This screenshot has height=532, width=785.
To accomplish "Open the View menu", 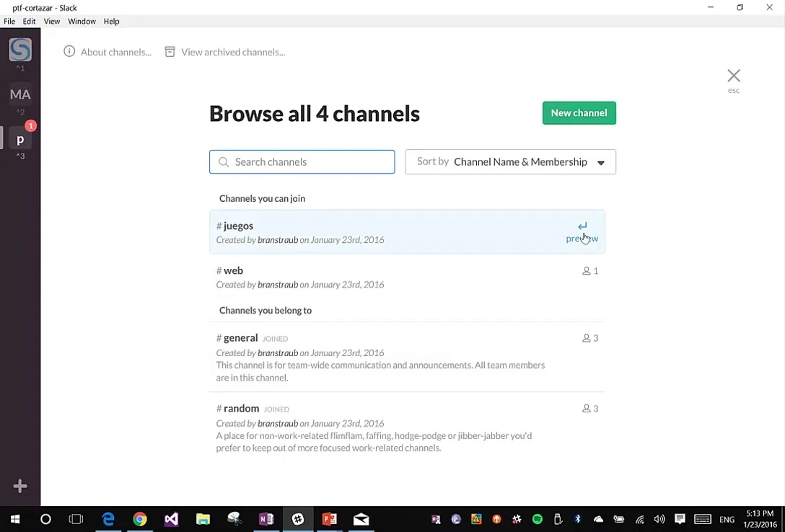I will coord(51,22).
